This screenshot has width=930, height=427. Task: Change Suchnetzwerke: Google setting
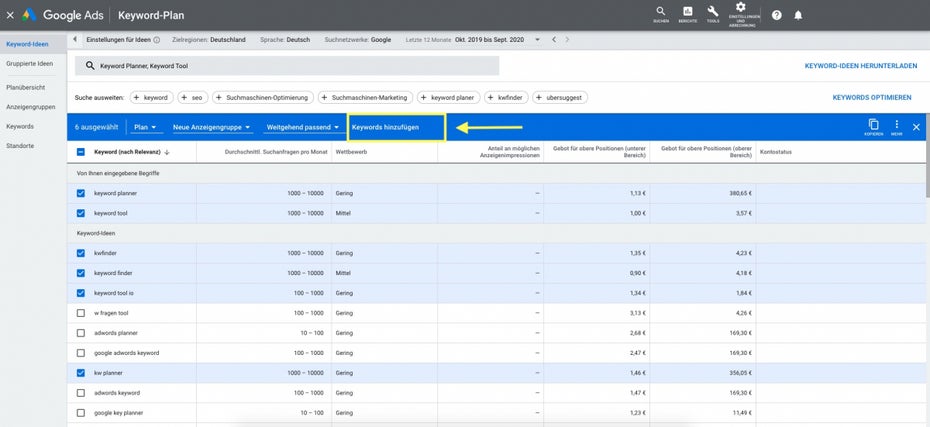pos(358,40)
